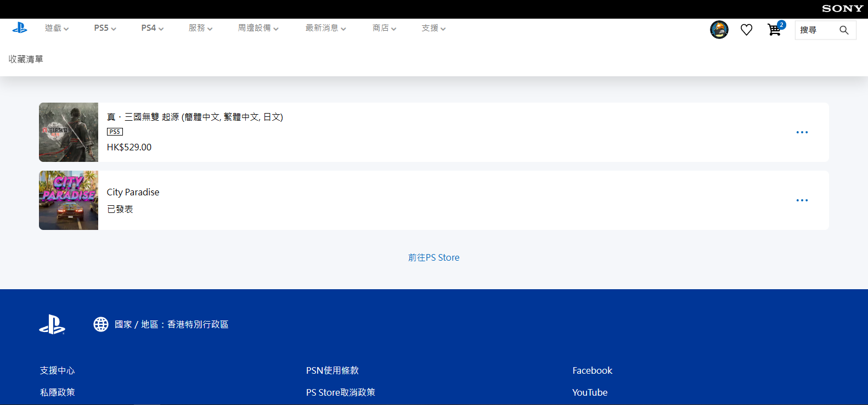
Task: Open the 前往PS Store link
Action: point(433,257)
